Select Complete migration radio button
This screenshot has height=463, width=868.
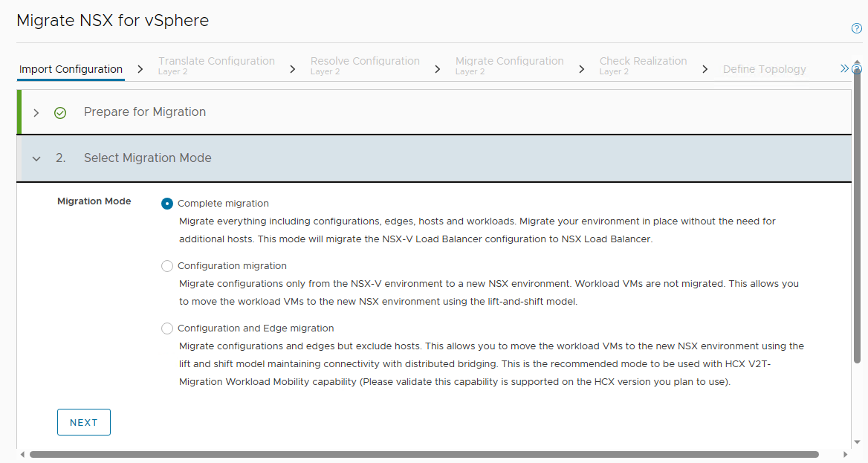166,204
